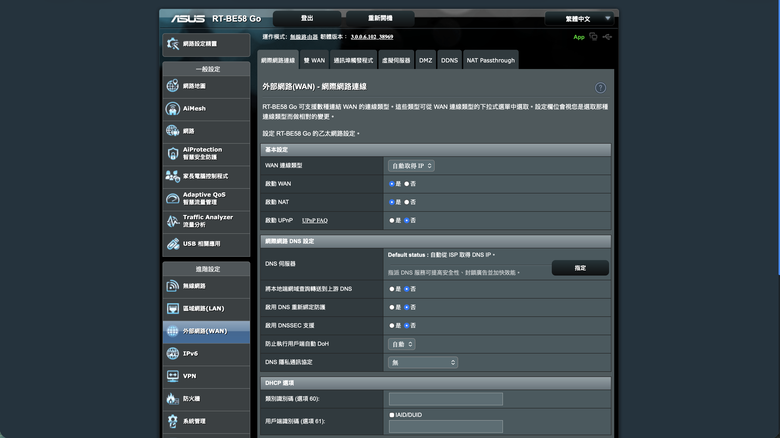Viewport: 780px width, 438px height.
Task: Open Port Trigger tab
Action: click(x=353, y=60)
